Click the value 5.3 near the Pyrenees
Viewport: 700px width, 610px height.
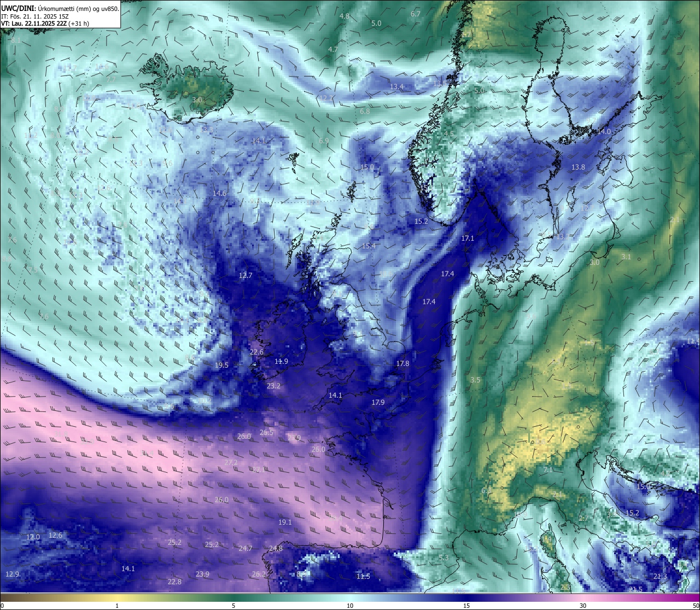pos(444,558)
